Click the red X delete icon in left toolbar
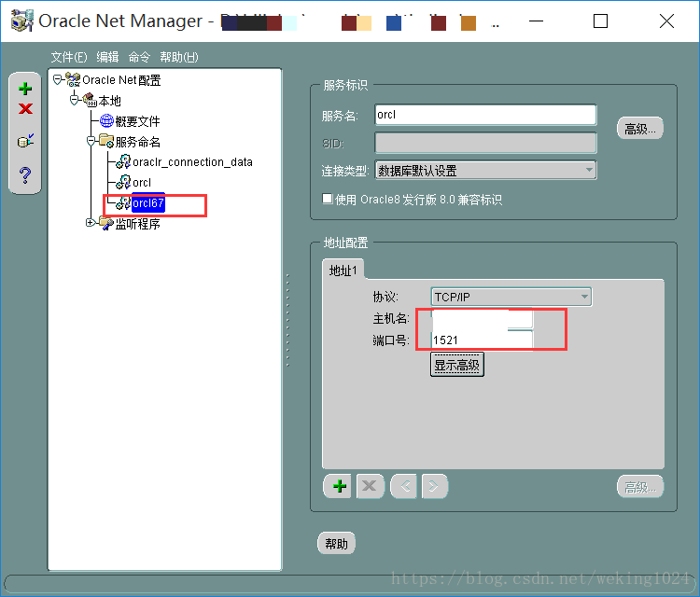Screen dimensions: 700x597 click(25, 108)
